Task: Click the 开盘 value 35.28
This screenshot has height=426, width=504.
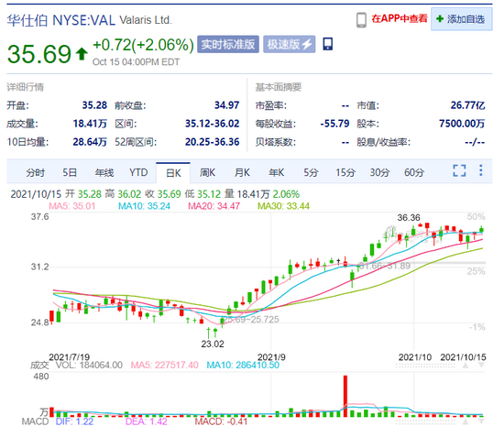Action: [94, 105]
